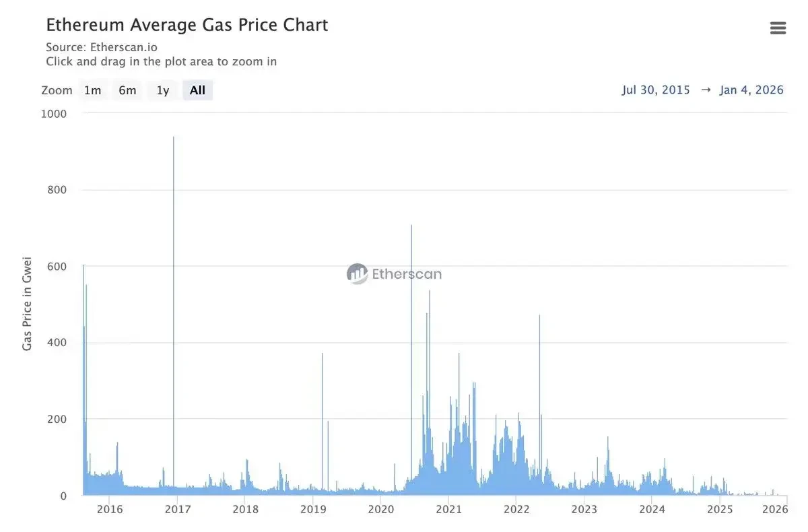Click the Jul 30, 2015 start date
The width and height of the screenshot is (808, 532).
[656, 90]
